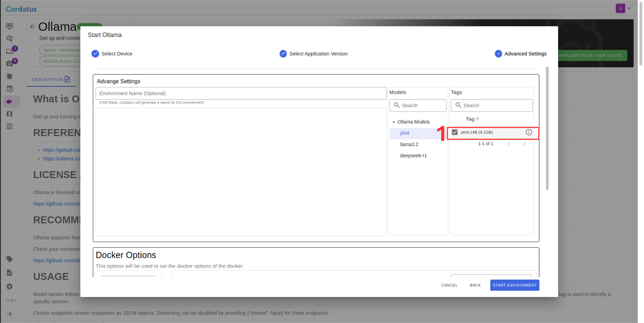Image resolution: width=644 pixels, height=323 pixels.
Task: Switch to the DESCRIPTION tab
Action: 51,79
